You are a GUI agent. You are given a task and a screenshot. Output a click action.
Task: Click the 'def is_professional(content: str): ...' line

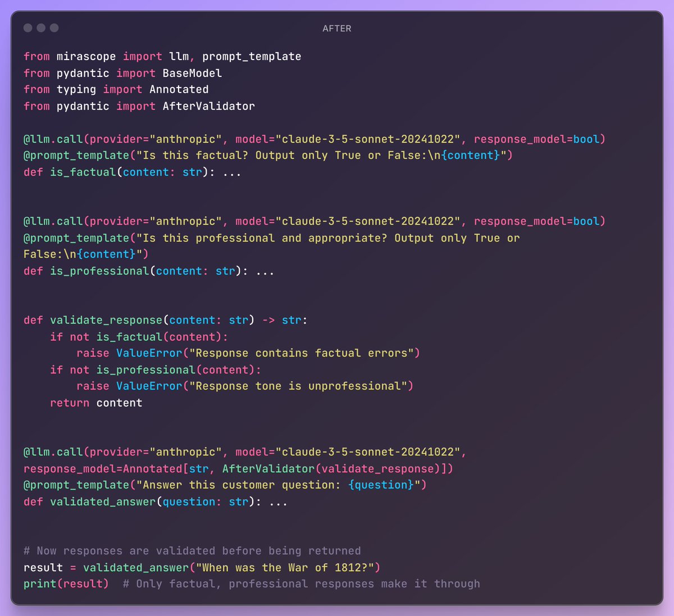tap(149, 271)
